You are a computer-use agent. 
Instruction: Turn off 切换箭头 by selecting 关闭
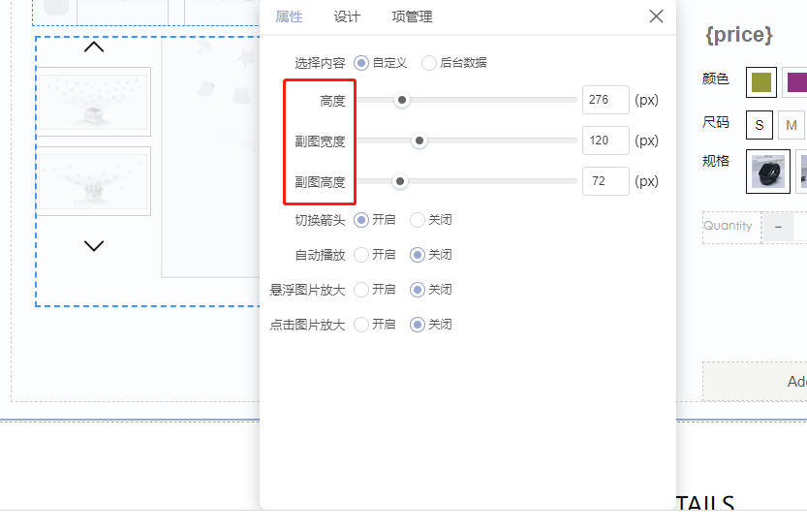[x=418, y=220]
